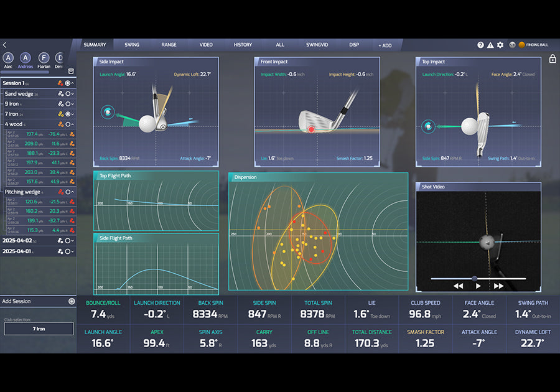
Task: Open settings with the gear icon
Action: click(500, 45)
